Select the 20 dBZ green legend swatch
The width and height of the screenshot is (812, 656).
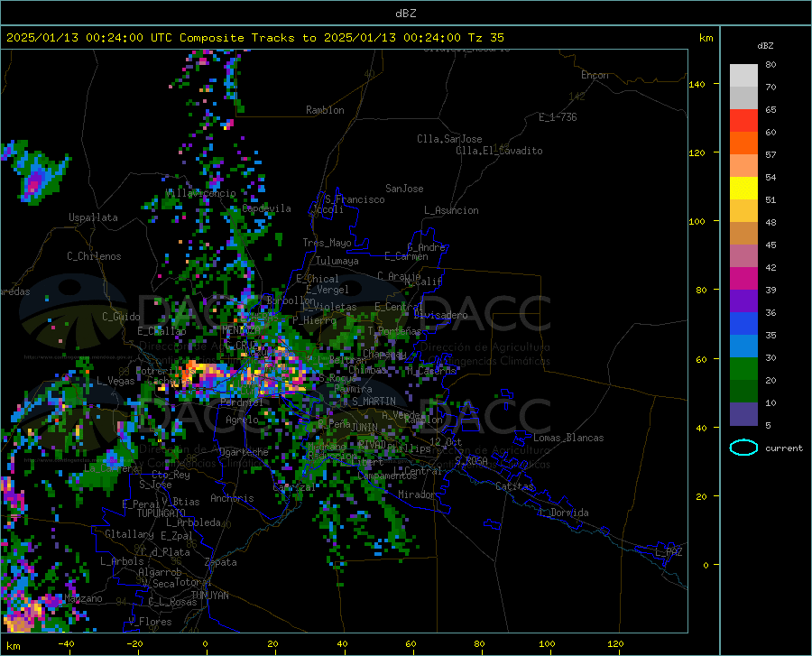[743, 391]
